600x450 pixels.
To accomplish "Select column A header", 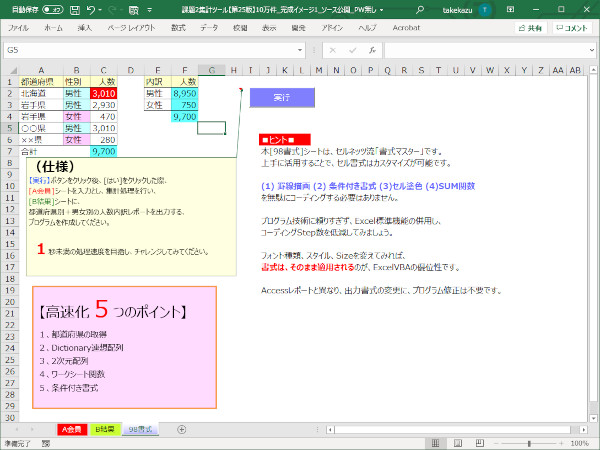I will click(x=41, y=70).
